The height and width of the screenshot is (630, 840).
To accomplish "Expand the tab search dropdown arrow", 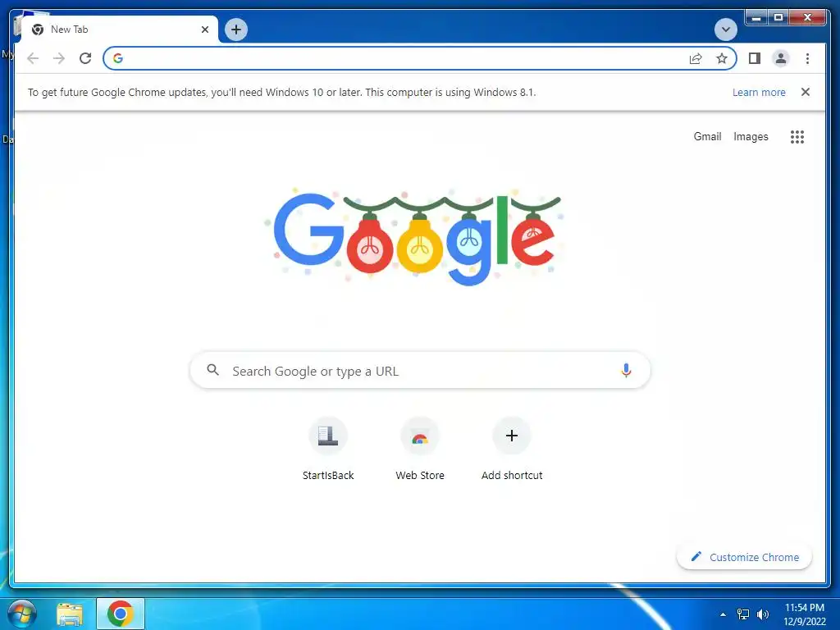I will (x=725, y=30).
